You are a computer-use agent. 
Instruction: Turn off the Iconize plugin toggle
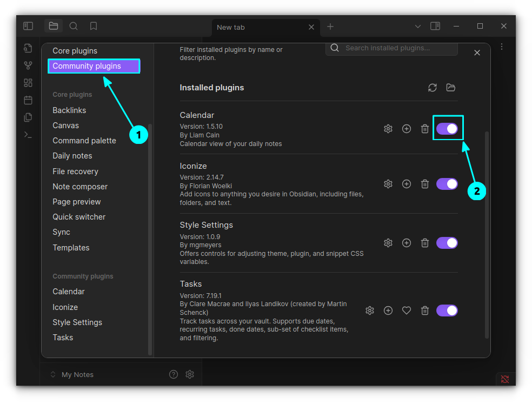point(447,184)
